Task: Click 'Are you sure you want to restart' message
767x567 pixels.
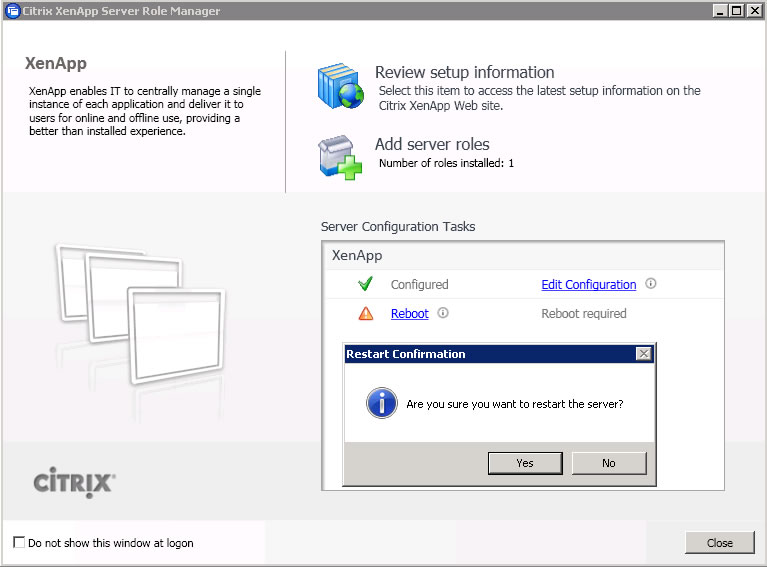Action: (515, 404)
